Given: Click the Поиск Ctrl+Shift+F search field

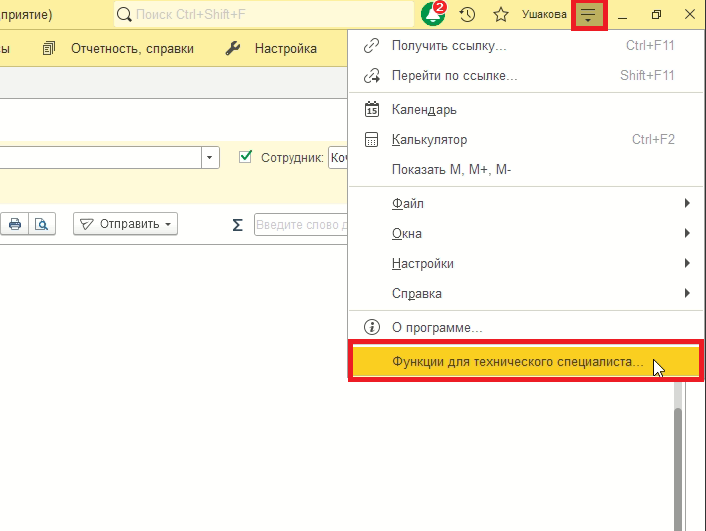Looking at the screenshot, I should 264,14.
